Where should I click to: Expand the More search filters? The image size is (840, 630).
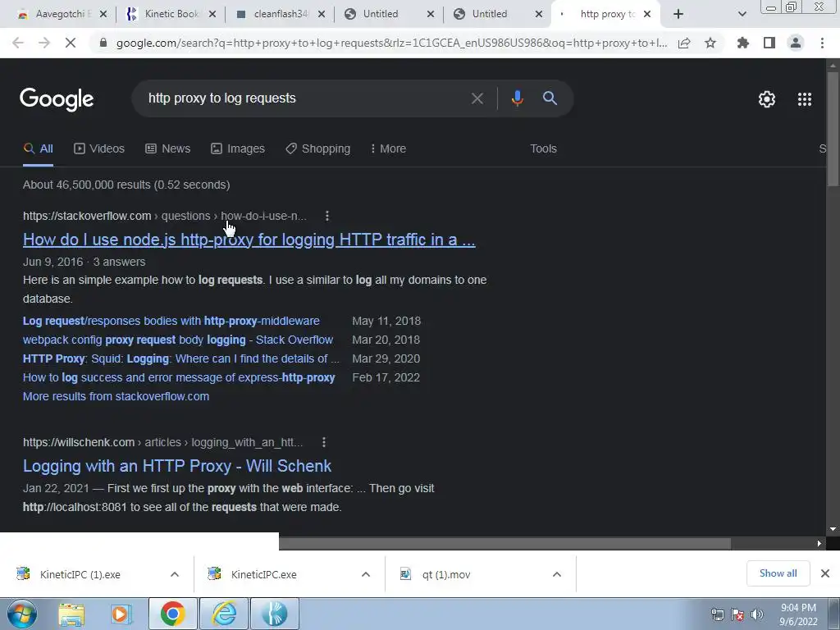click(388, 149)
